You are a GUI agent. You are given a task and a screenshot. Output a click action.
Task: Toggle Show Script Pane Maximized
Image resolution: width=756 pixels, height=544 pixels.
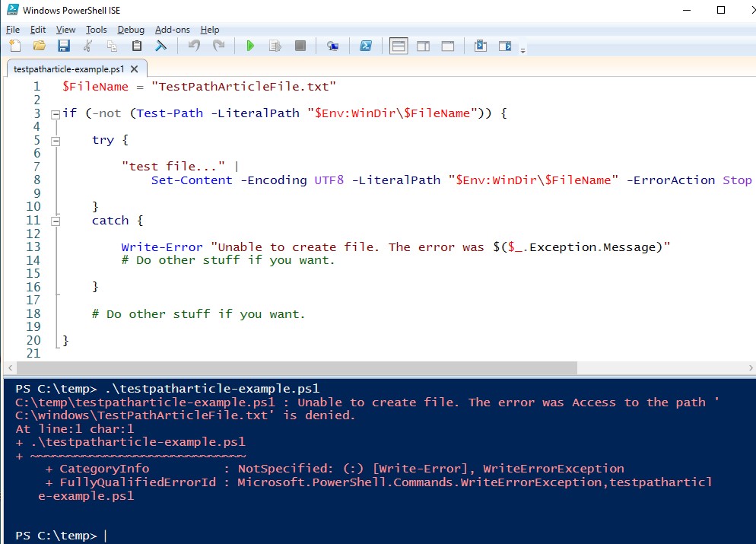point(447,46)
